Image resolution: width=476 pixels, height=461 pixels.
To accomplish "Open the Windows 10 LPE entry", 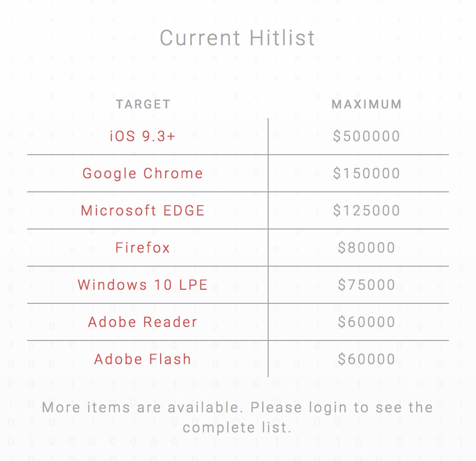I will [143, 285].
